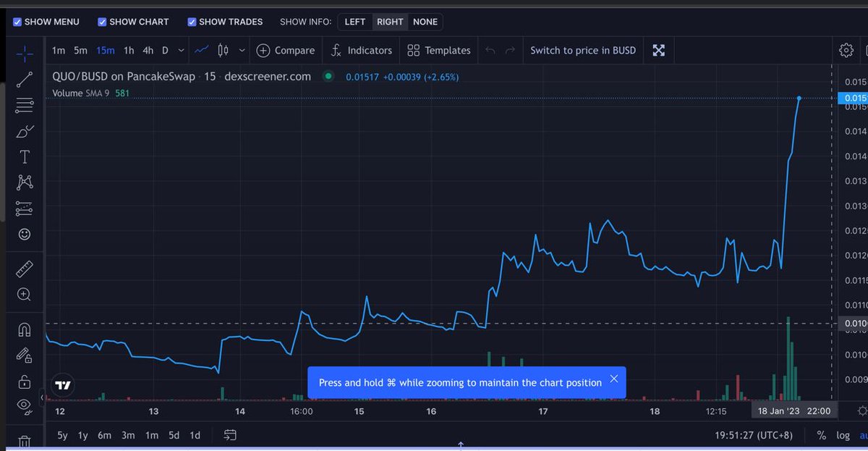Set show info to NONE
This screenshot has height=451, width=868.
[x=425, y=22]
